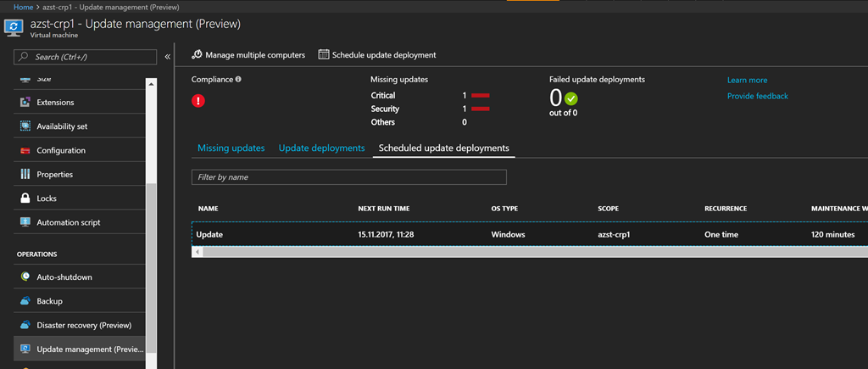Click the Extensions icon in sidebar
Screen dimensions: 868x369
25,103
